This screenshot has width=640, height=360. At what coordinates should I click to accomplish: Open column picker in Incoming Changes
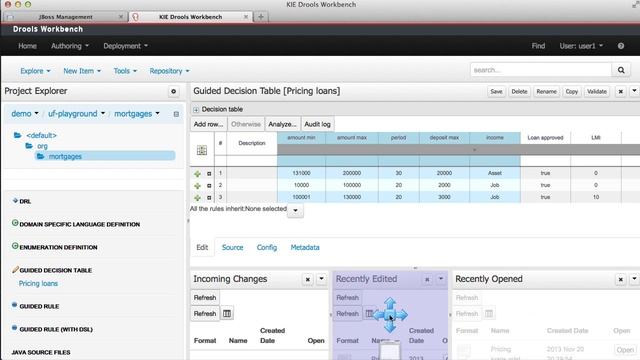tap(227, 313)
